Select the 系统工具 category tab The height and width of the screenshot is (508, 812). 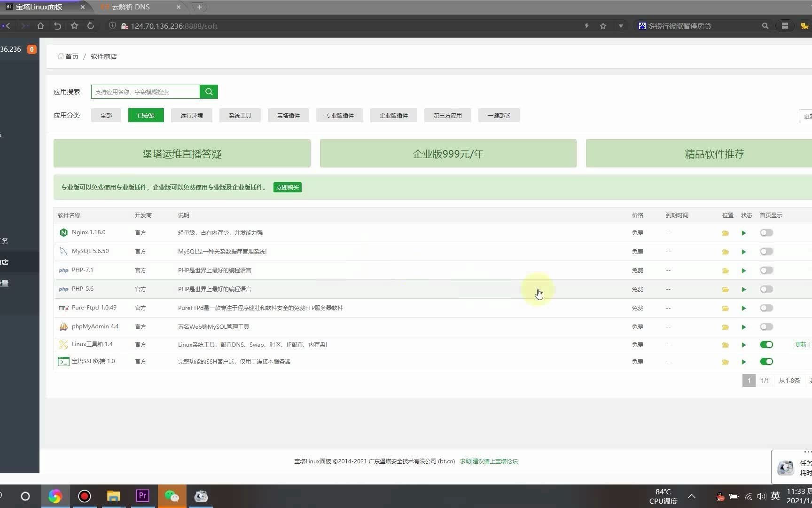coord(240,115)
